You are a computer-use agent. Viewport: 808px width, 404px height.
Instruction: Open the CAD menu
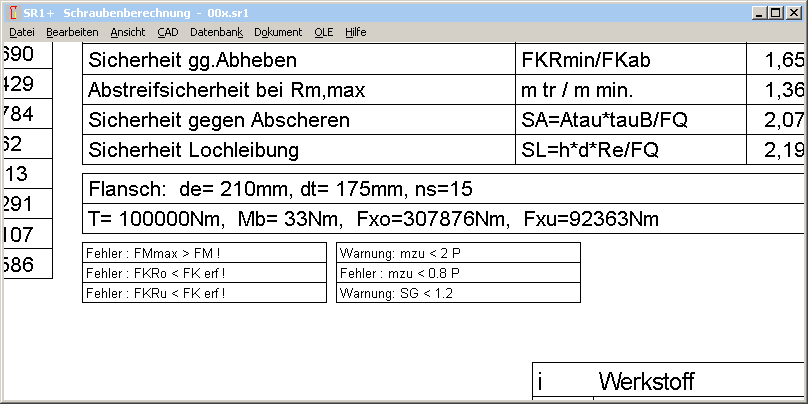(168, 32)
